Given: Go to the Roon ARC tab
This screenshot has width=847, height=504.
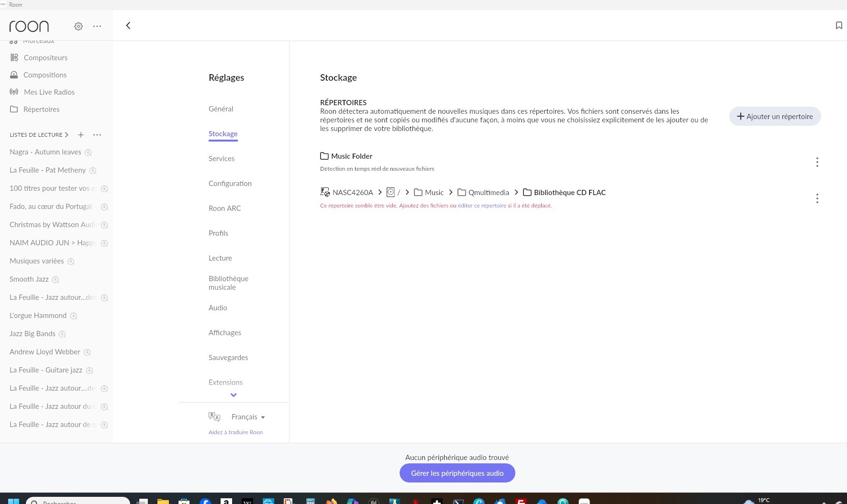Looking at the screenshot, I should pyautogui.click(x=225, y=208).
